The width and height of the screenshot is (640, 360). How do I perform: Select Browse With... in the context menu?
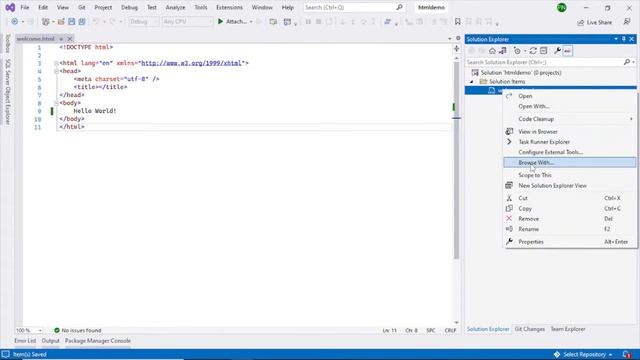pyautogui.click(x=570, y=162)
